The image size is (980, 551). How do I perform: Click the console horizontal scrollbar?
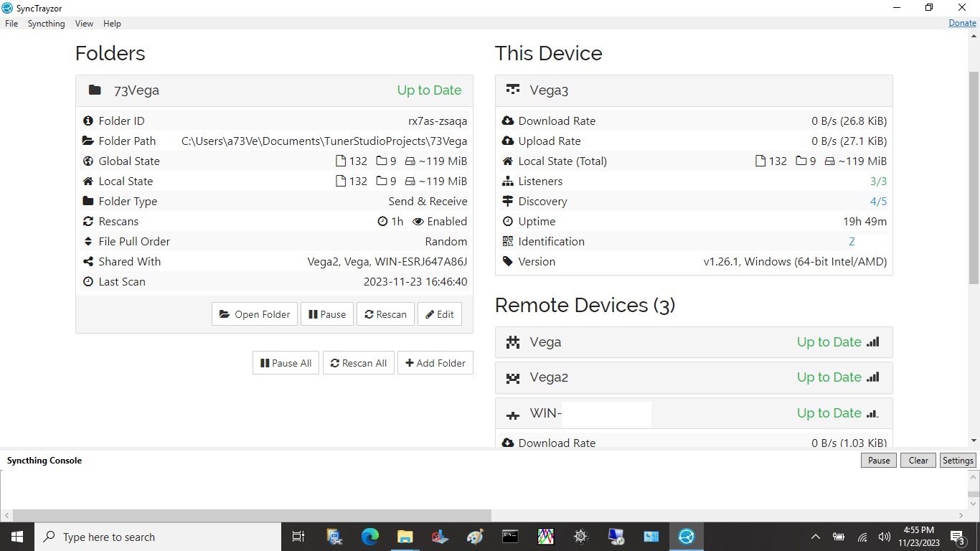252,515
